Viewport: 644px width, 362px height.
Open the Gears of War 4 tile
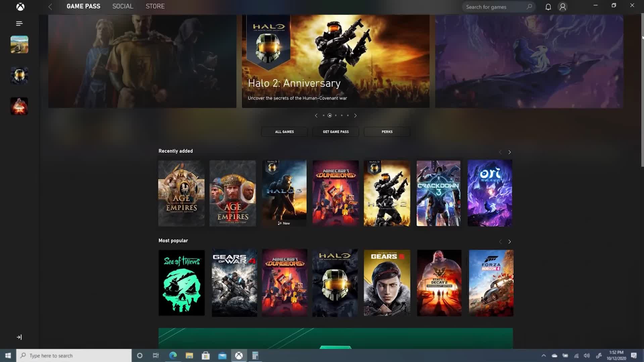[x=234, y=283]
